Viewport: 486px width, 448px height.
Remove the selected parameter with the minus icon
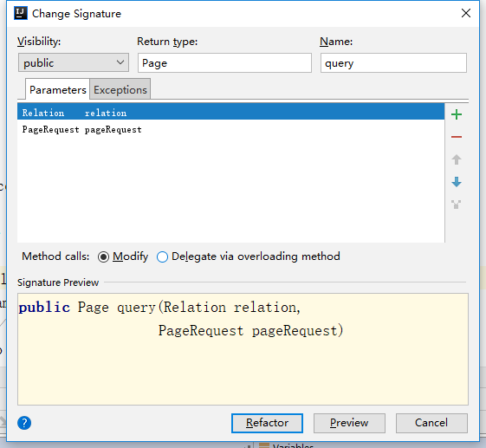457,137
